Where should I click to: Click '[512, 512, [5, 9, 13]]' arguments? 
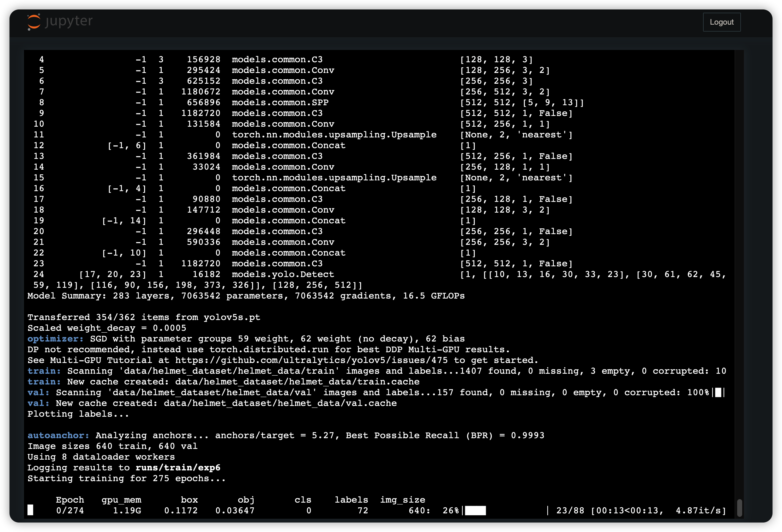click(522, 102)
